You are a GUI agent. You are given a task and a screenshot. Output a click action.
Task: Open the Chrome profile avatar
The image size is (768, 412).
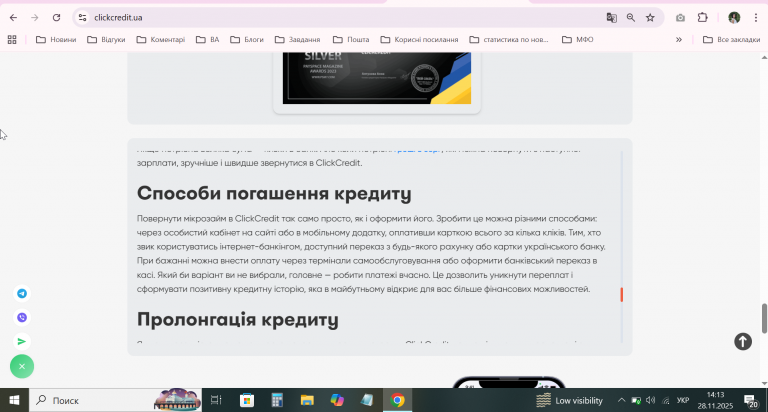tap(734, 18)
